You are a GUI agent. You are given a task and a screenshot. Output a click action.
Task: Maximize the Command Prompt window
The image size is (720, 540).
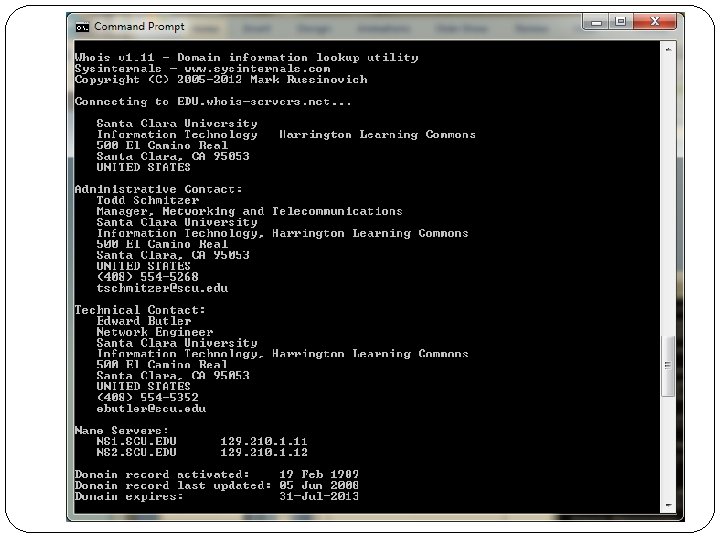621,22
